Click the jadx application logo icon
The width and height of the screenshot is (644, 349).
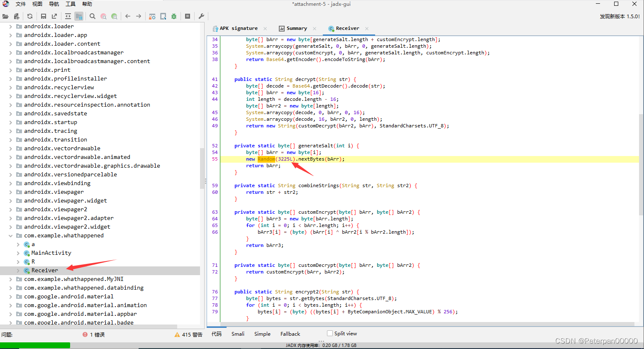point(6,4)
